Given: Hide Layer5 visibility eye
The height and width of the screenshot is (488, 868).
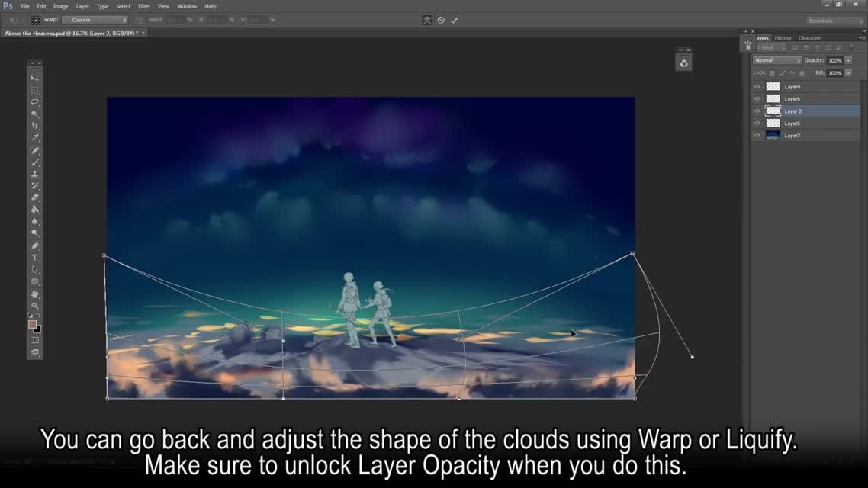Looking at the screenshot, I should coord(757,124).
